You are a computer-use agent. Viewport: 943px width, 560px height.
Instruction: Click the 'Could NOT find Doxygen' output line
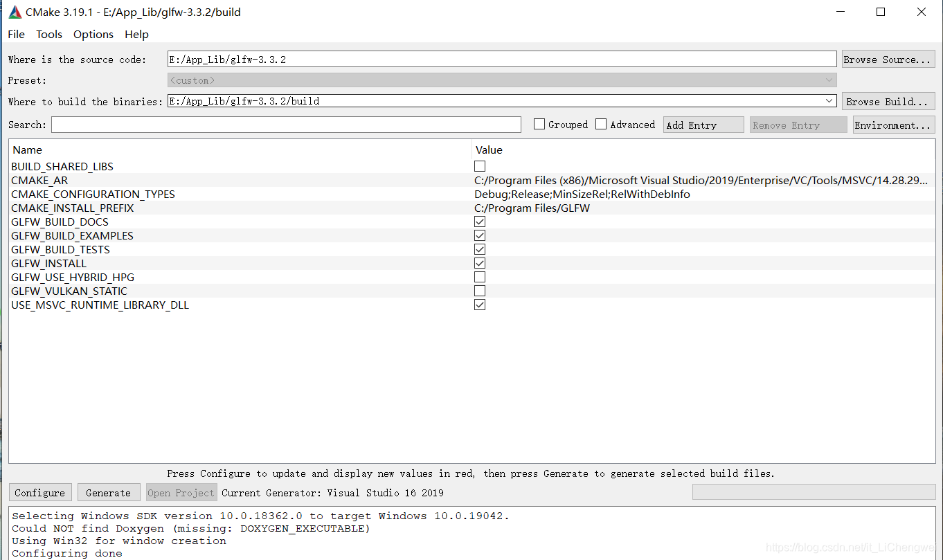click(191, 528)
